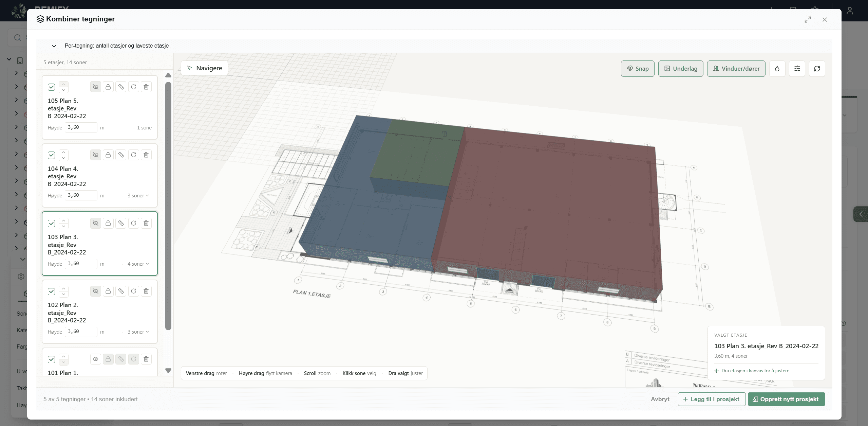
Task: Toggle the Snap option
Action: (638, 69)
